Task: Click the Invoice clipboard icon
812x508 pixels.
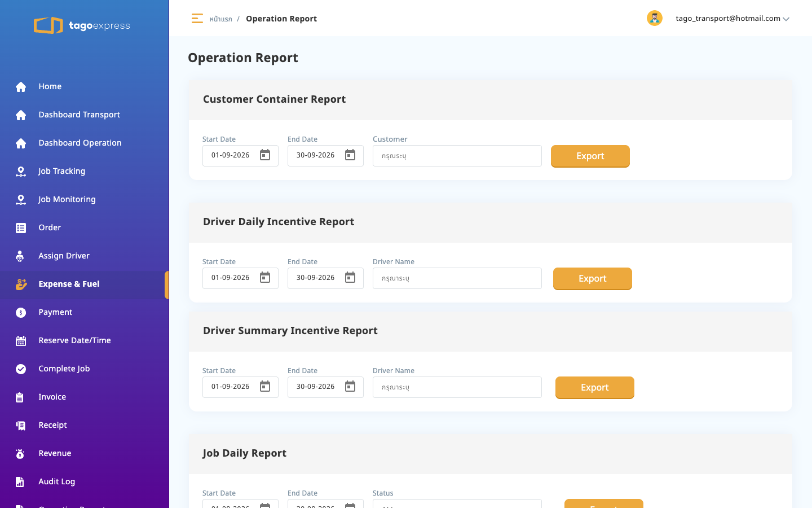Action: pos(20,397)
